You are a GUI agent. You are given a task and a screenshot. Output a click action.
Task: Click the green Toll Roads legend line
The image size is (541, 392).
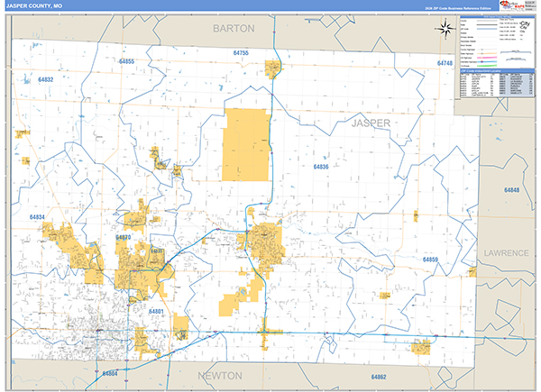tap(487, 66)
